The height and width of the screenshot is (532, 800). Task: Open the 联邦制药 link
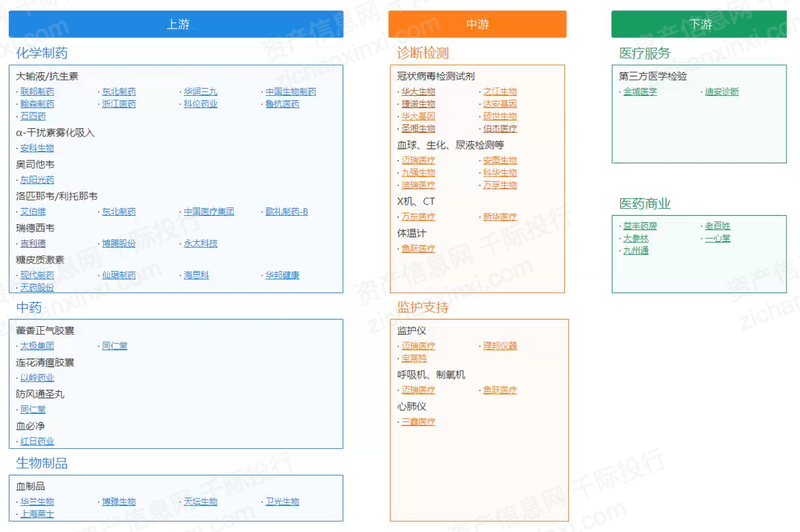(37, 91)
